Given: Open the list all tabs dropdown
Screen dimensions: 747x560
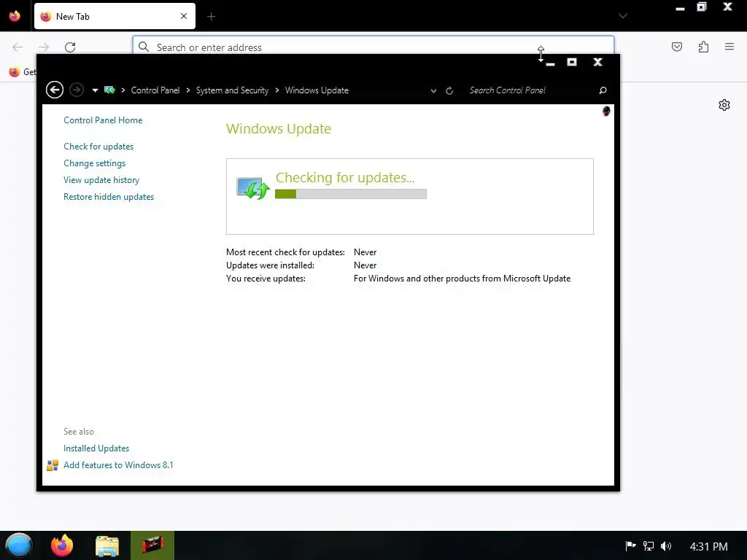Looking at the screenshot, I should coord(622,16).
